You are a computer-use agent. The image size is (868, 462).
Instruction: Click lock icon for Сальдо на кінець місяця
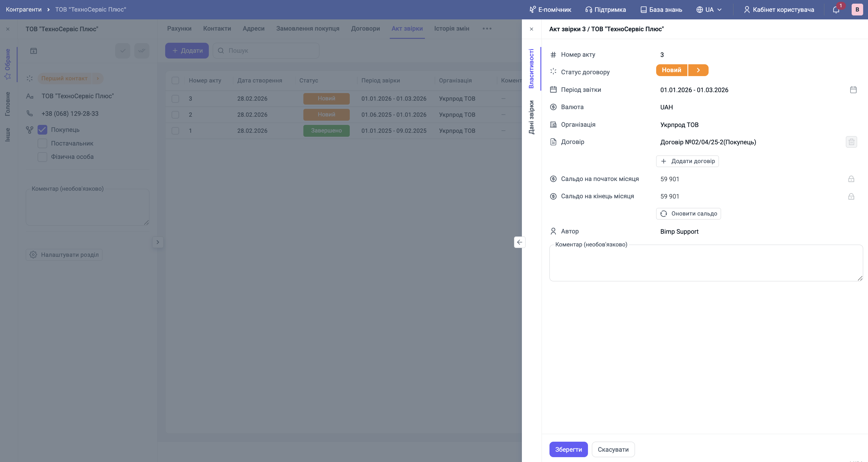point(851,196)
